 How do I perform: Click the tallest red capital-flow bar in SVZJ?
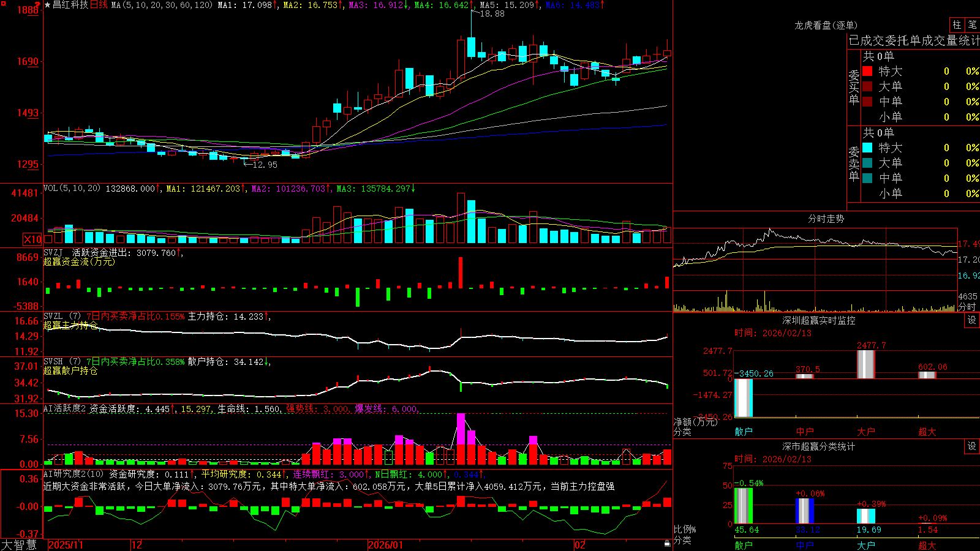tap(461, 272)
